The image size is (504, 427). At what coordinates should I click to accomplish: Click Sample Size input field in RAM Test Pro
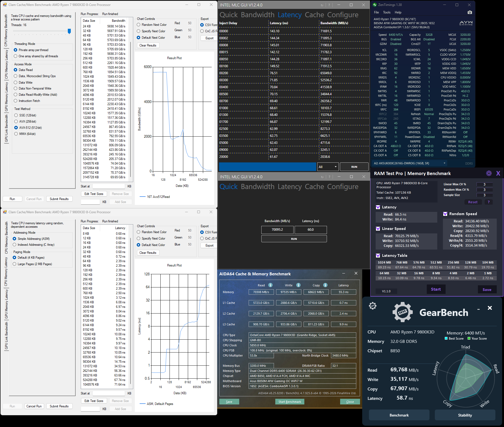[484, 195]
